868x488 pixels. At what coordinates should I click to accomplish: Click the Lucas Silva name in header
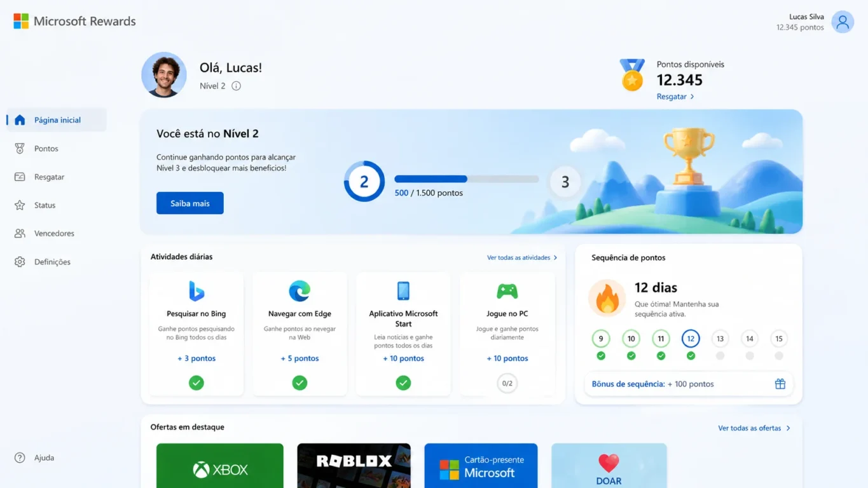coord(806,17)
